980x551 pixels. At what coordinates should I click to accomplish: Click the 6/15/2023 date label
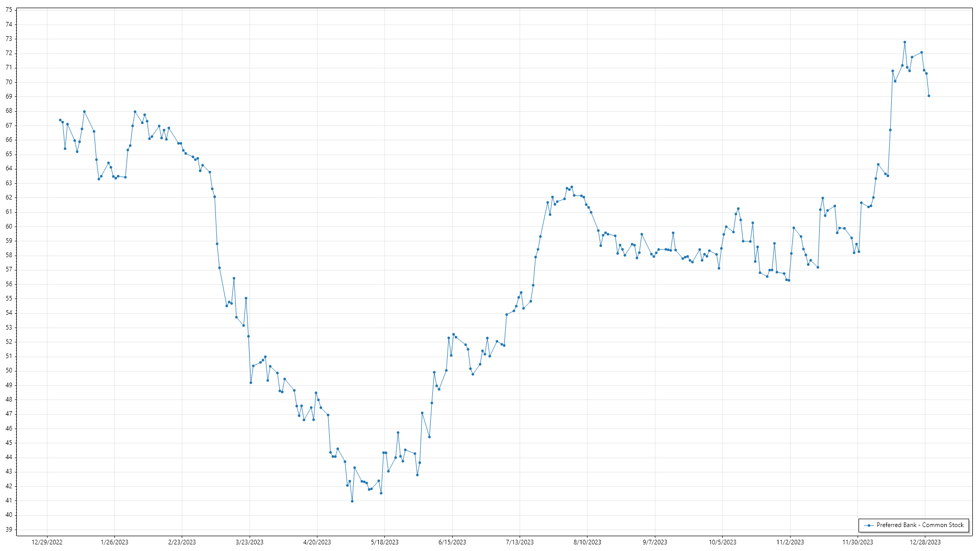tap(452, 542)
